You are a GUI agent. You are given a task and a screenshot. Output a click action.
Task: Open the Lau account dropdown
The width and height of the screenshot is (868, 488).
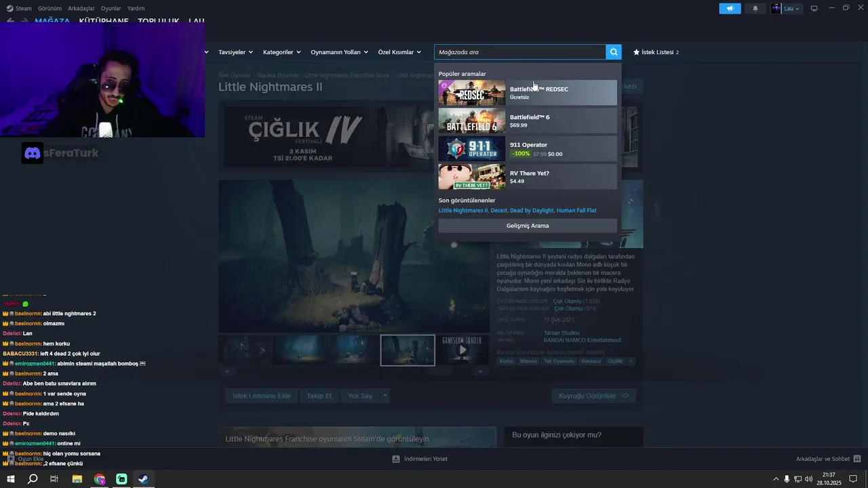(792, 8)
